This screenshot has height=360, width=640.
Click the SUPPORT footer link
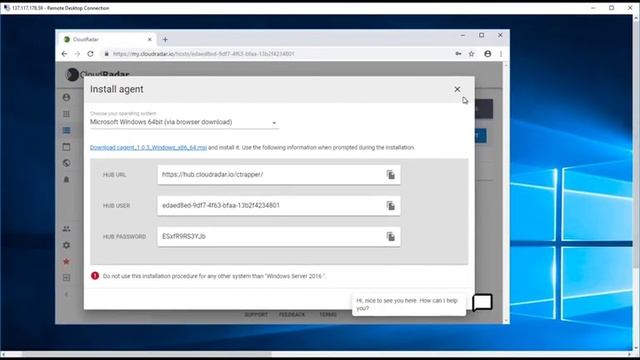click(x=256, y=315)
